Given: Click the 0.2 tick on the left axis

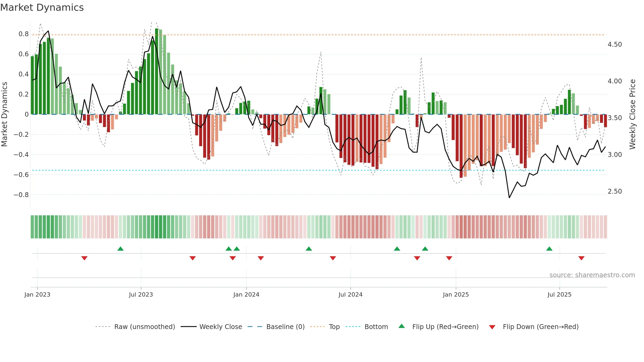Looking at the screenshot, I should 24,94.
